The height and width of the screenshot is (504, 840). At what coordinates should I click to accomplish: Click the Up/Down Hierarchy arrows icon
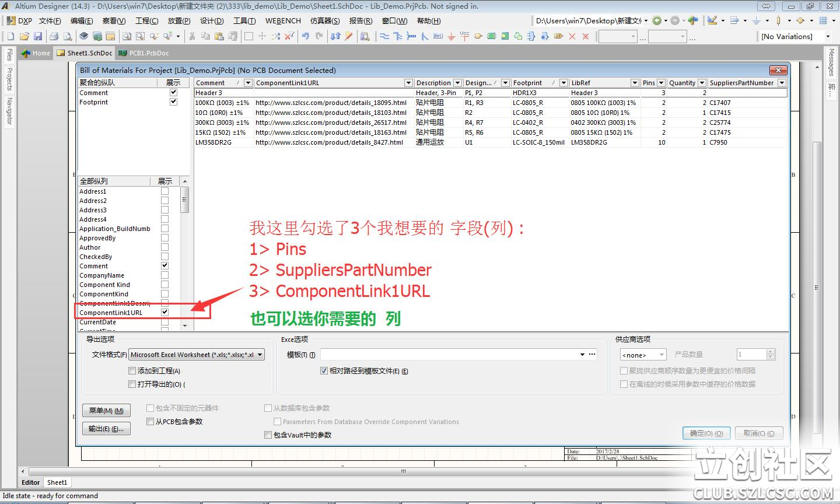tap(335, 36)
